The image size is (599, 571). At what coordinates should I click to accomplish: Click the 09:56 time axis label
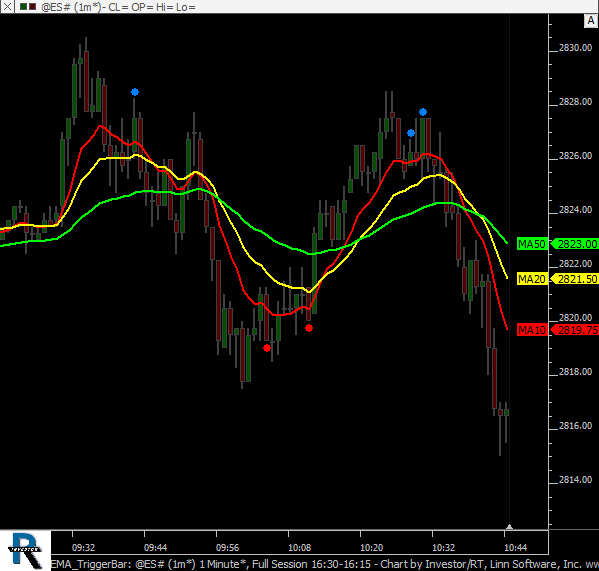(227, 548)
